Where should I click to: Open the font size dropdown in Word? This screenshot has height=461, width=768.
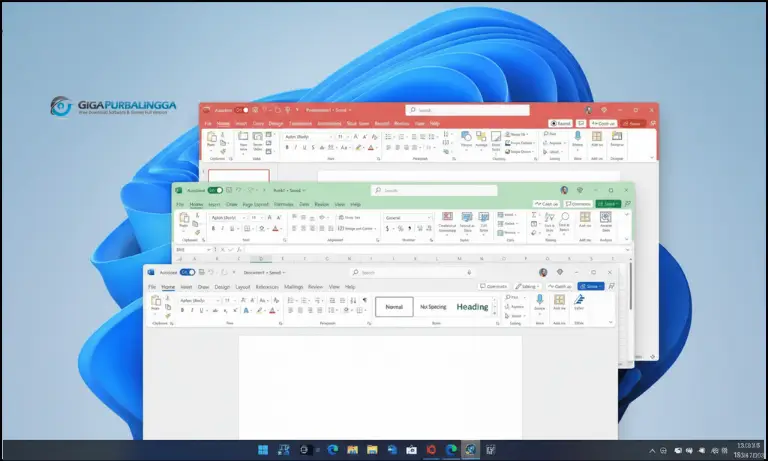pos(234,300)
